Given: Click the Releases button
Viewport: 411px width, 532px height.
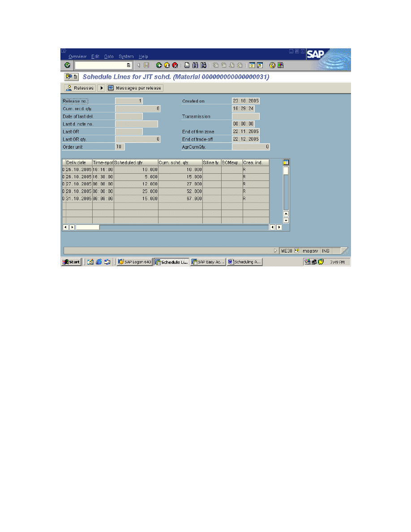Looking at the screenshot, I should point(80,88).
